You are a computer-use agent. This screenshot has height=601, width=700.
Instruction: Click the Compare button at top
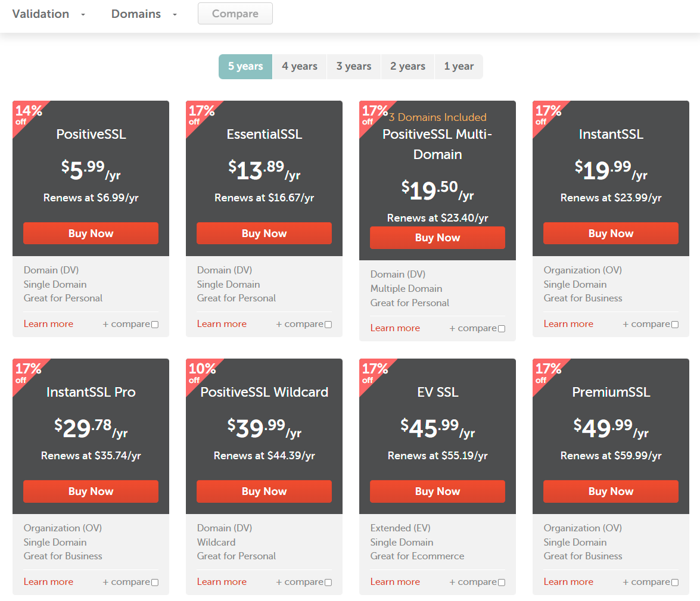(x=235, y=14)
